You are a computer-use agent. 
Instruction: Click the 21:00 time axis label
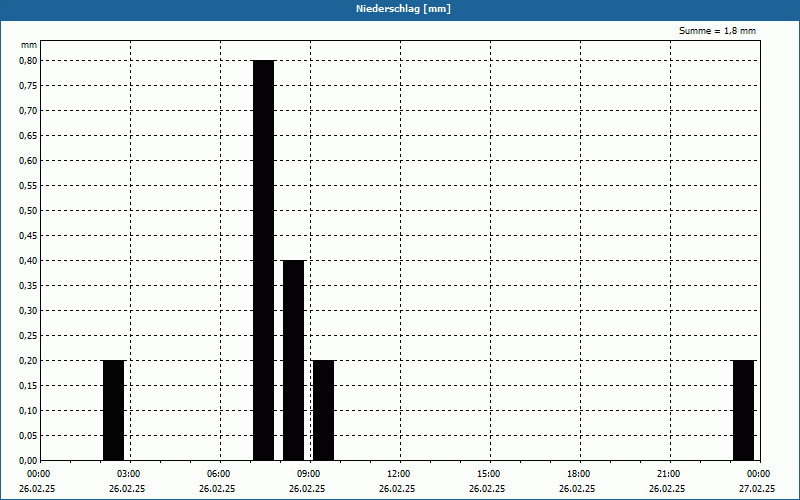point(668,474)
